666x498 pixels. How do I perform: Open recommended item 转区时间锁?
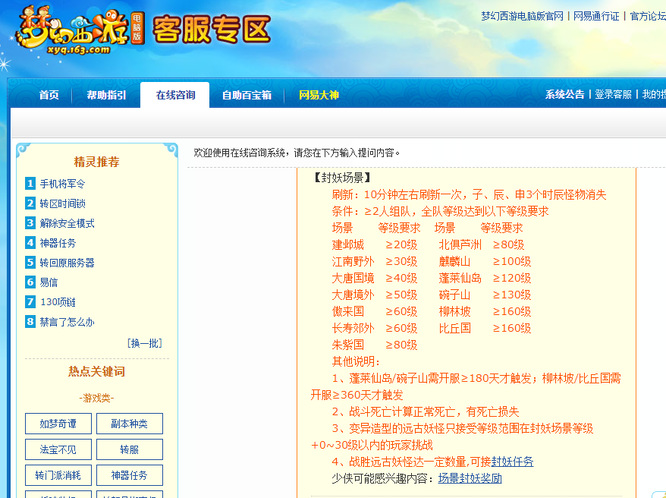[x=62, y=204]
